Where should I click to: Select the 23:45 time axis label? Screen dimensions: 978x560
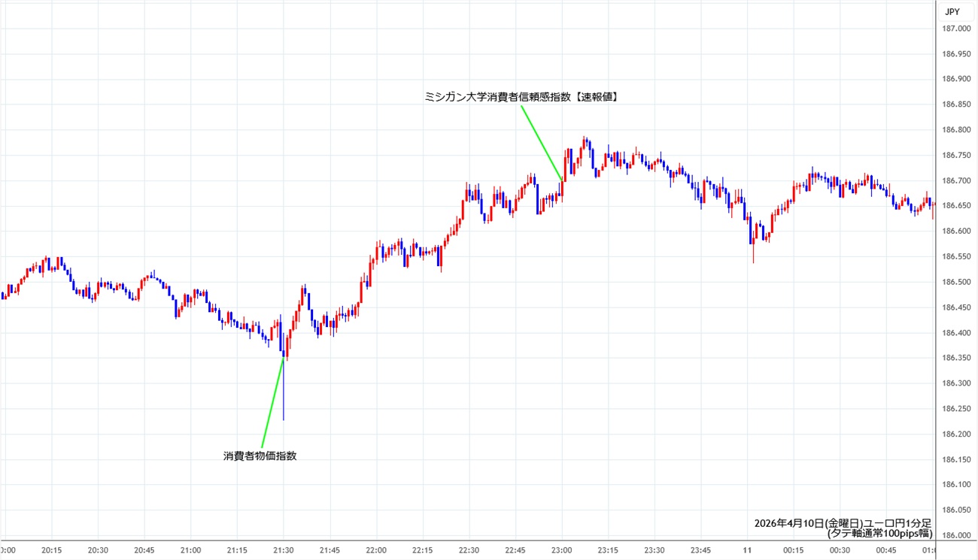tap(701, 550)
